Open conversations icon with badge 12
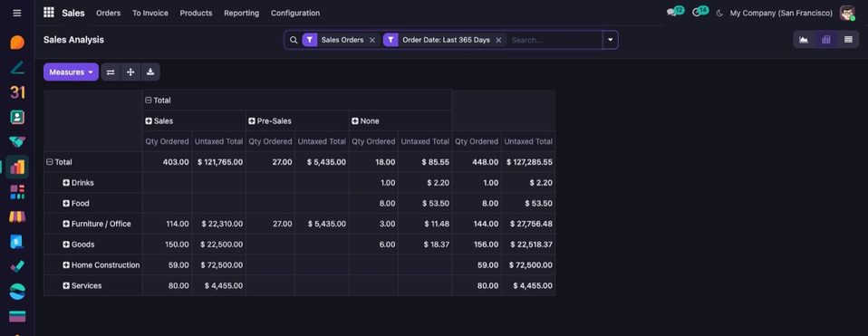The image size is (868, 336). click(675, 12)
